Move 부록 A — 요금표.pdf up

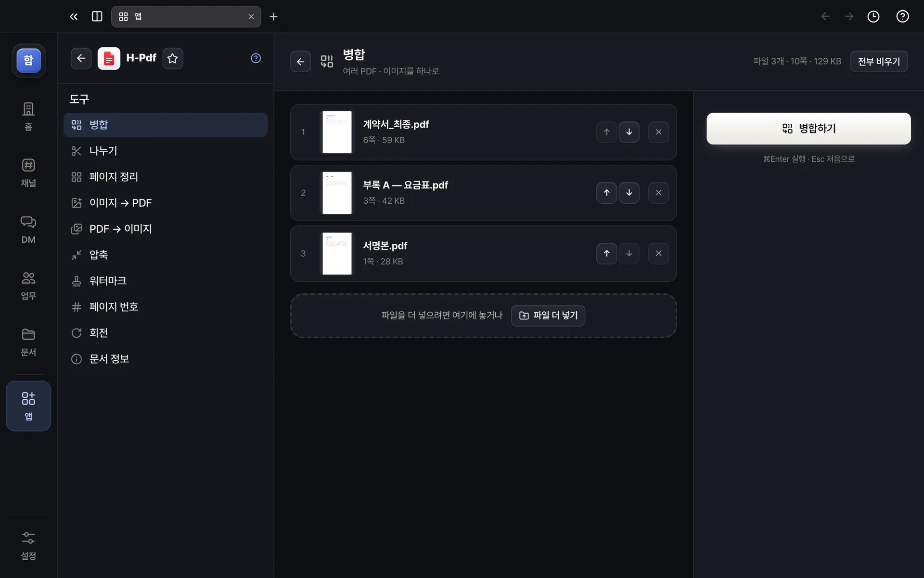click(x=606, y=193)
